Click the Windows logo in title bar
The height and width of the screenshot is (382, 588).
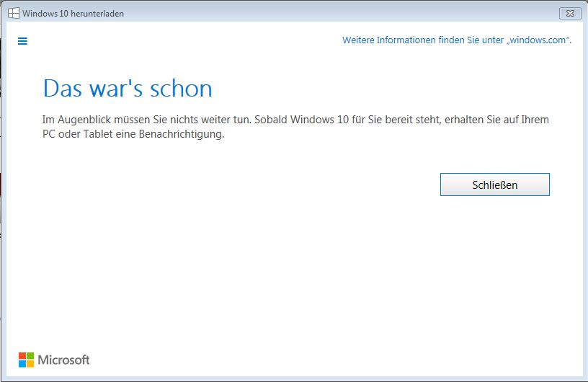click(x=14, y=13)
